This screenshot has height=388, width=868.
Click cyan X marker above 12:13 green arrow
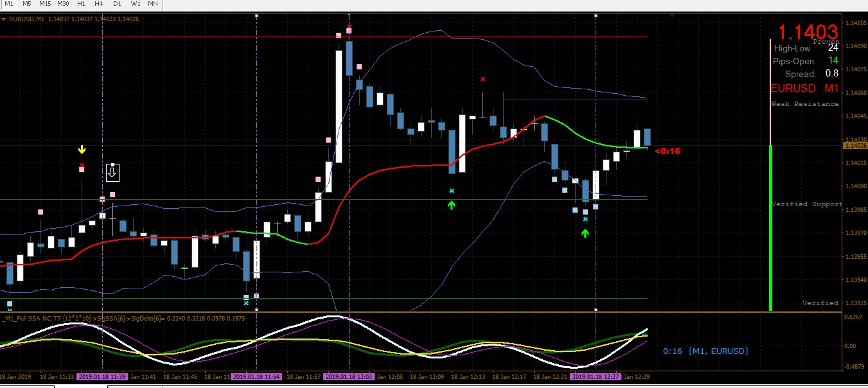pyautogui.click(x=452, y=191)
